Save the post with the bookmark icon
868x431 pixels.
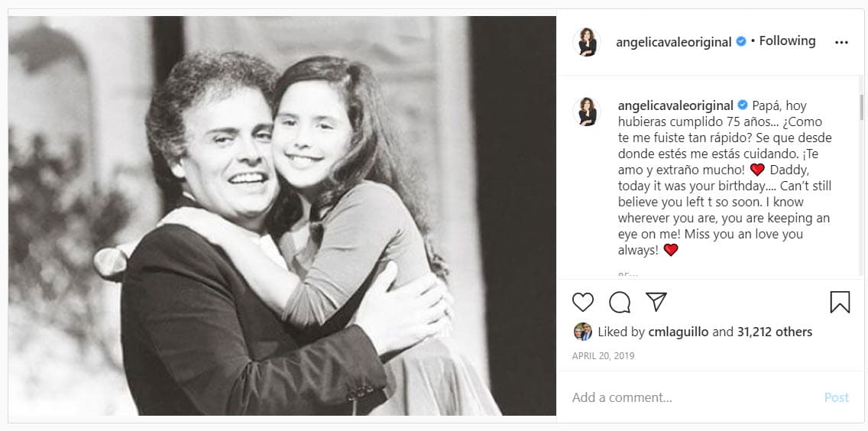point(840,302)
